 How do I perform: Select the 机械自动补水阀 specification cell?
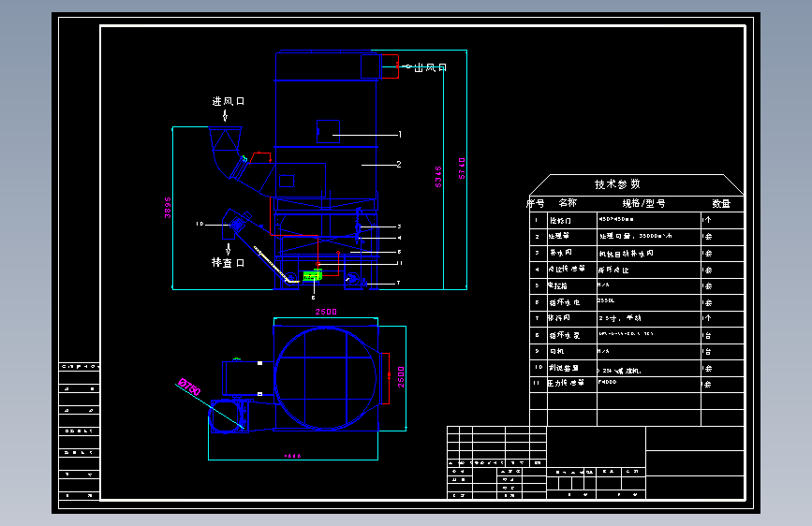click(x=649, y=253)
